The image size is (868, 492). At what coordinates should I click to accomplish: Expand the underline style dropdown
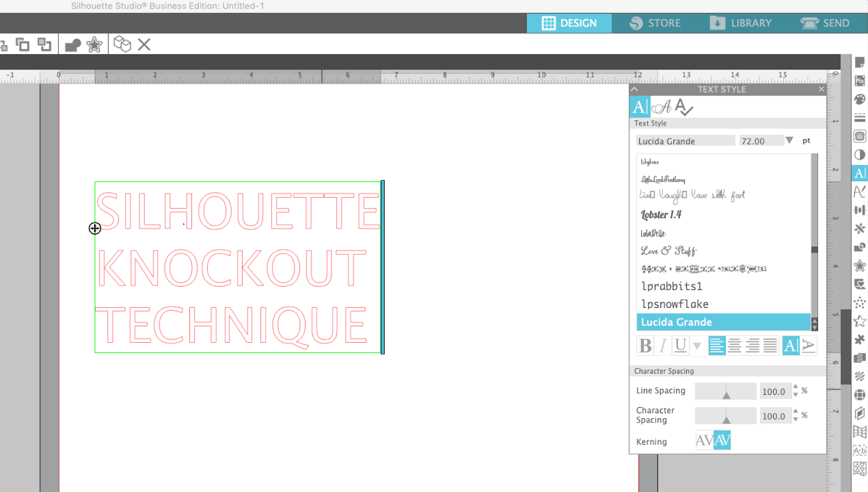[x=697, y=345]
